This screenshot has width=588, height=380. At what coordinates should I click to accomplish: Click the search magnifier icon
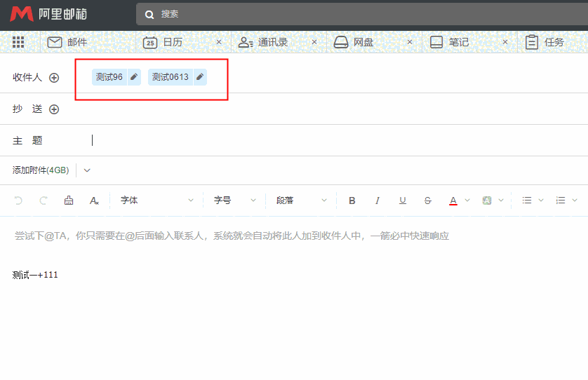coord(149,15)
